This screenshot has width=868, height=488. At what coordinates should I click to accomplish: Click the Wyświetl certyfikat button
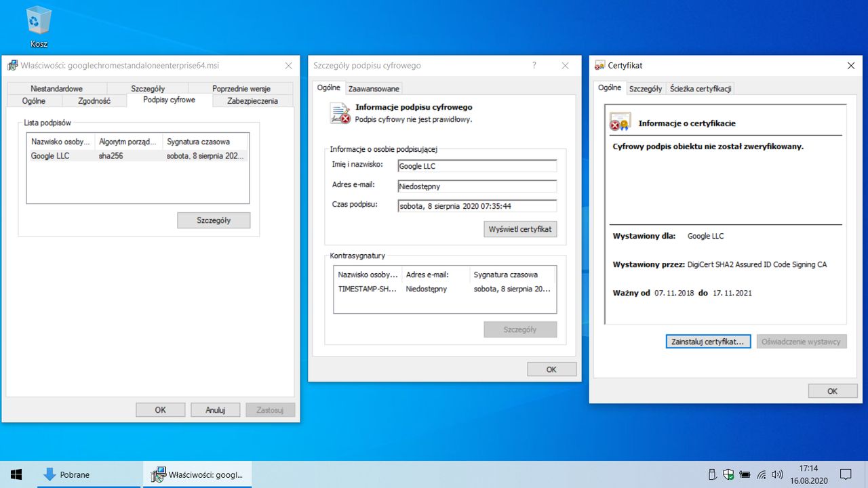tap(520, 229)
